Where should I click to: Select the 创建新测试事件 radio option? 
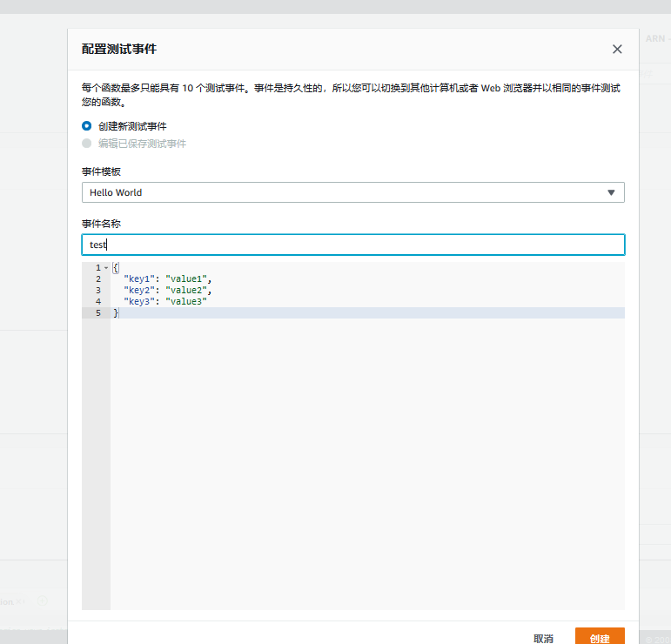point(87,126)
